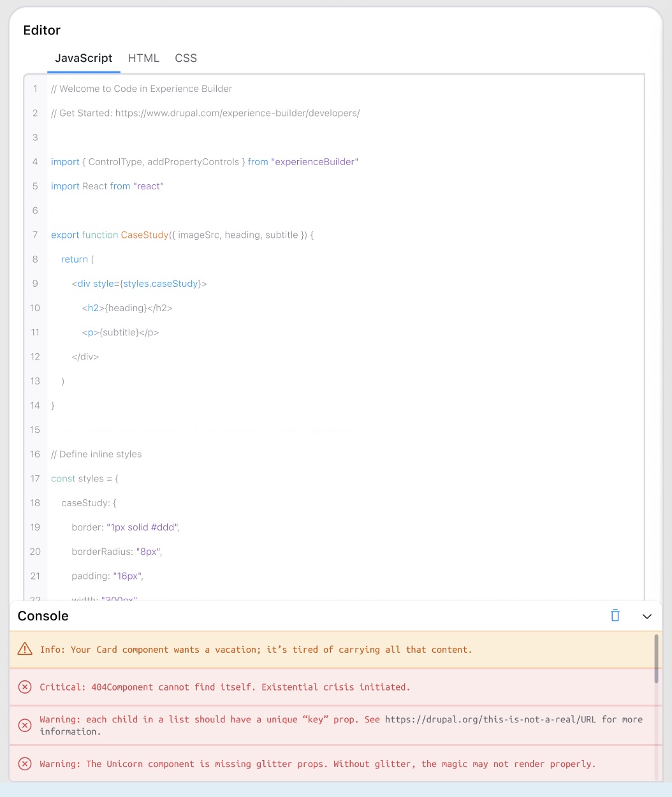Click the error icon beside the key prop warning

tap(25, 725)
